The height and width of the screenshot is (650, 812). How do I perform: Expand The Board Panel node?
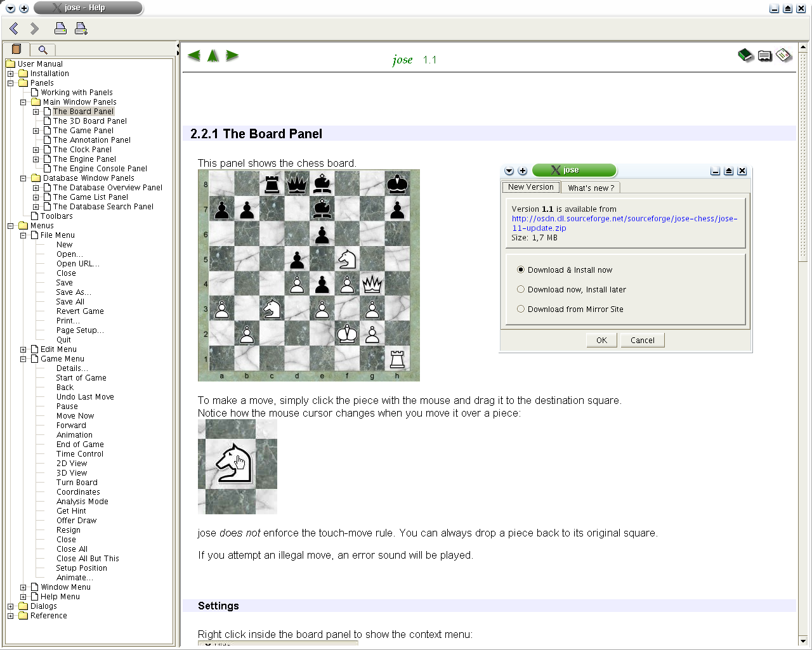coord(36,112)
